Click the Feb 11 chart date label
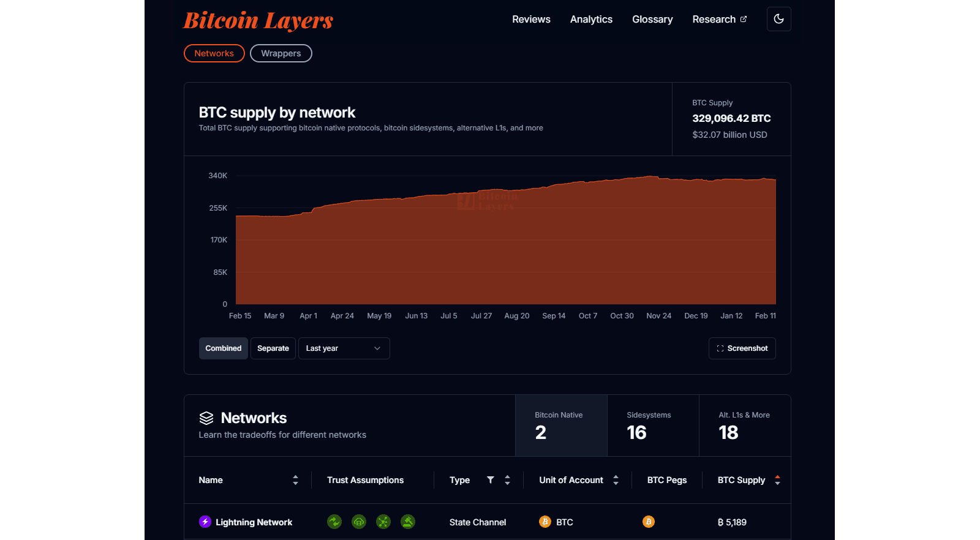The height and width of the screenshot is (540, 980). pos(765,316)
